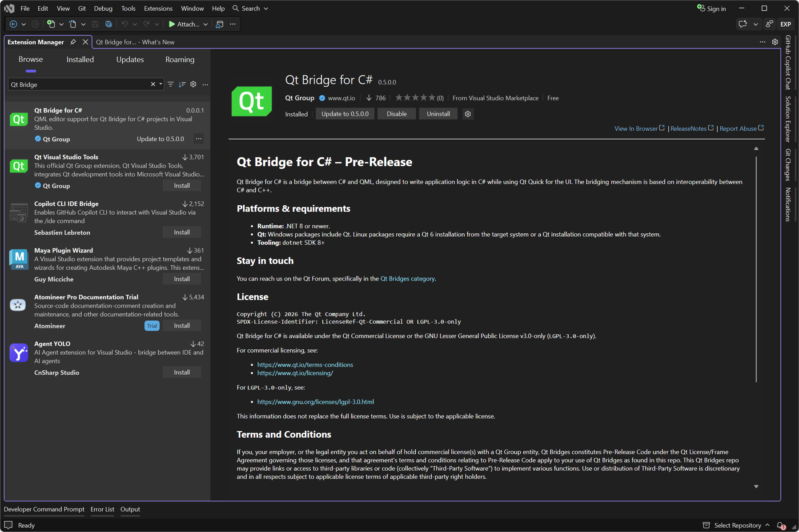Click the Uninstall button
The image size is (799, 532).
(x=438, y=114)
